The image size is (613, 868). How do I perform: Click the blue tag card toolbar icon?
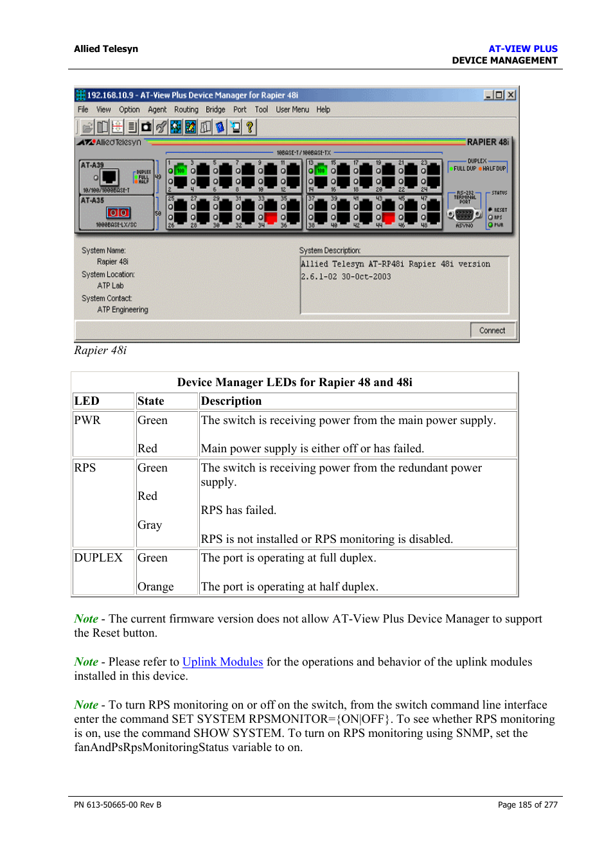click(220, 127)
